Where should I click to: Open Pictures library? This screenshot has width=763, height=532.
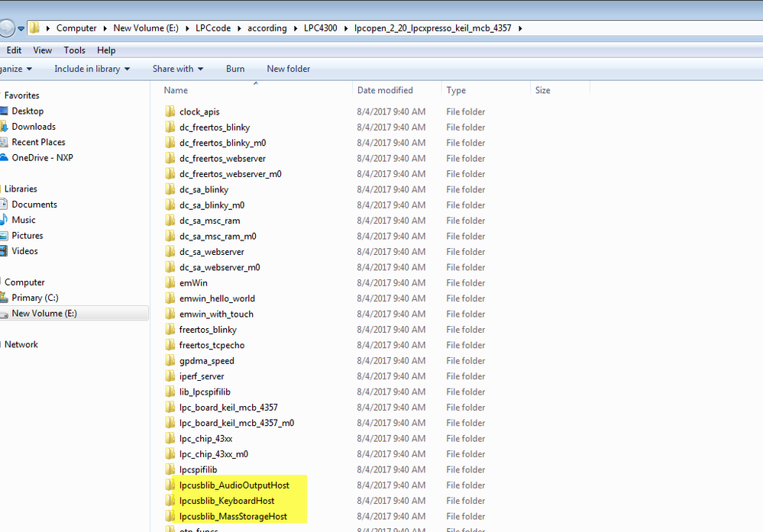click(27, 235)
